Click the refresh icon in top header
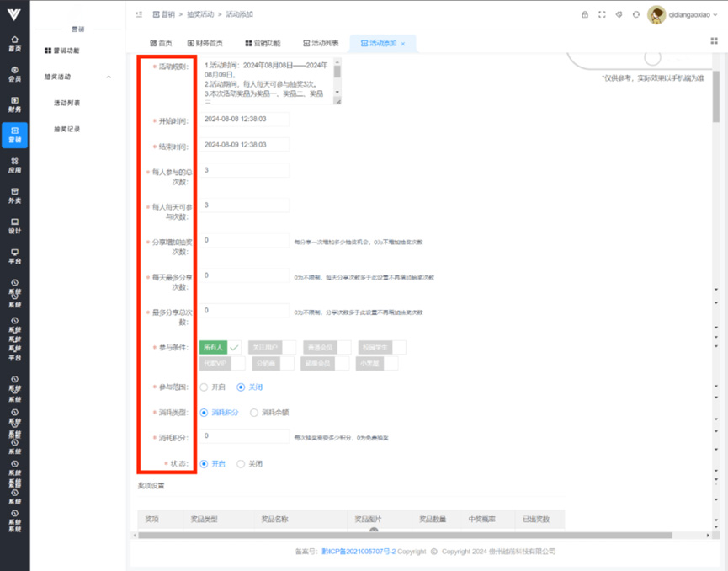This screenshot has height=571, width=728. tap(635, 14)
